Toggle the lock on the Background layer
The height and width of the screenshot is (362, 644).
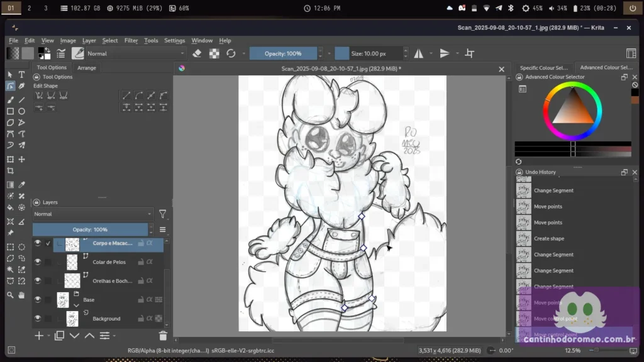(x=141, y=319)
